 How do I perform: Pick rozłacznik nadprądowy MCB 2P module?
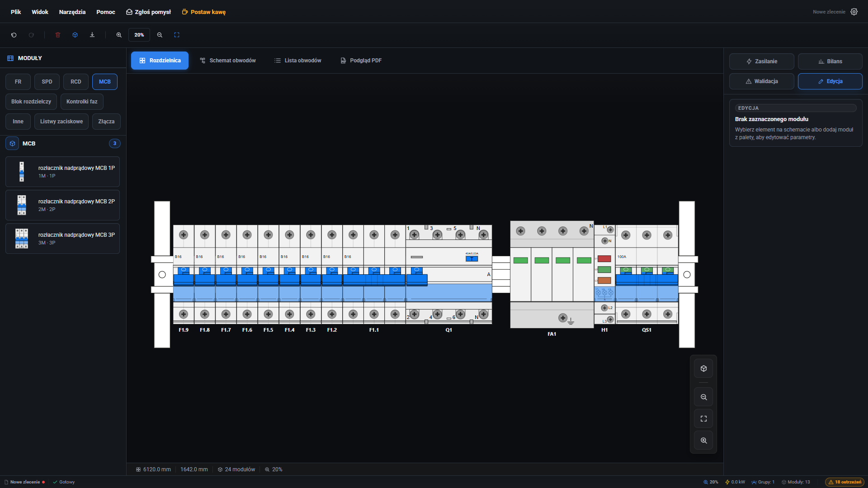point(62,205)
